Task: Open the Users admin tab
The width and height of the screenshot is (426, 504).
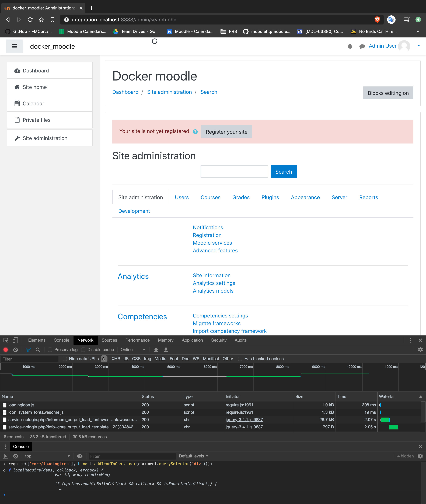Action: coord(182,197)
